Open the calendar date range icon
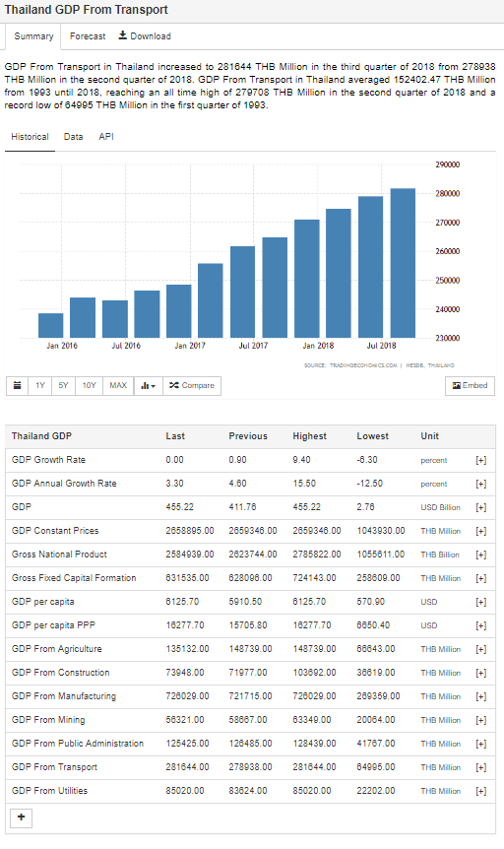Image resolution: width=504 pixels, height=849 pixels. (18, 385)
